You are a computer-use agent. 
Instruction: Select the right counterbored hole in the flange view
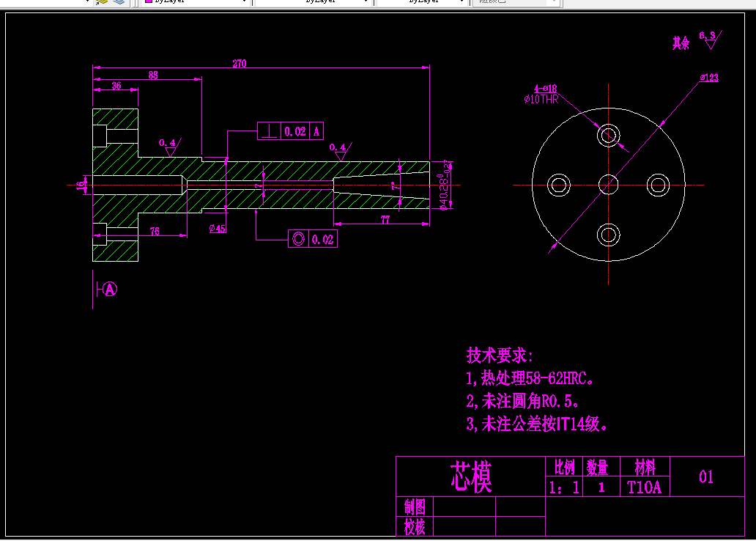coord(658,185)
